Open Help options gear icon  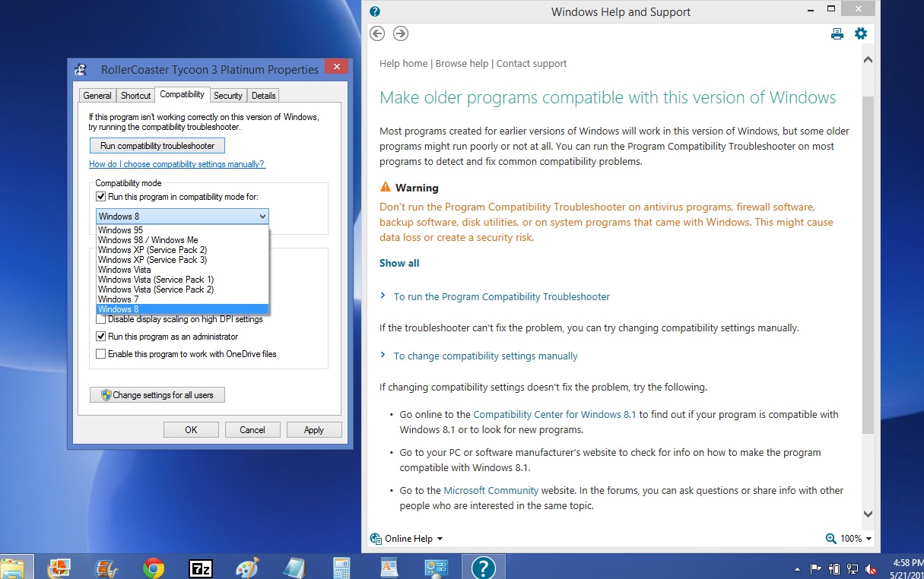(x=861, y=33)
